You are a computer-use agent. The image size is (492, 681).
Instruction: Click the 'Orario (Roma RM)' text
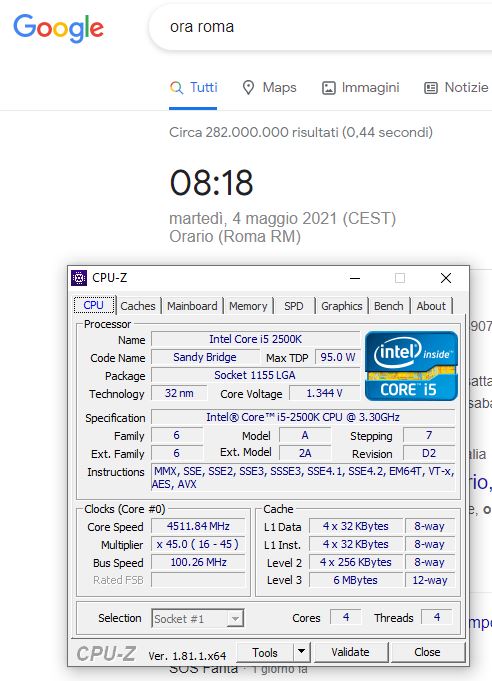tap(235, 237)
